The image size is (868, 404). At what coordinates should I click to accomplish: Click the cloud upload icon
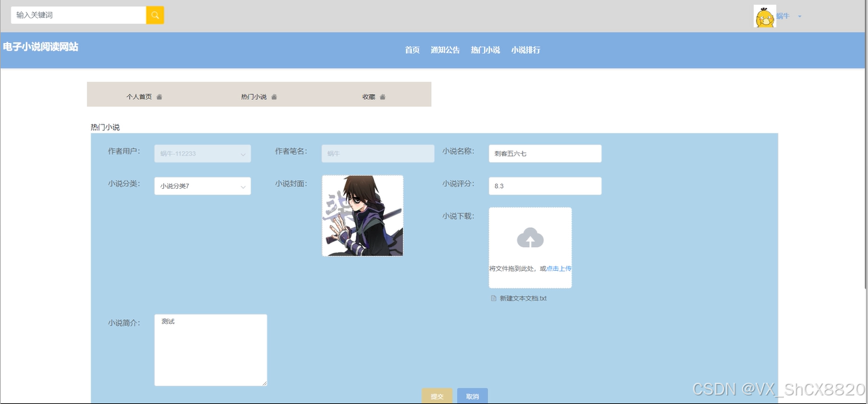(530, 238)
